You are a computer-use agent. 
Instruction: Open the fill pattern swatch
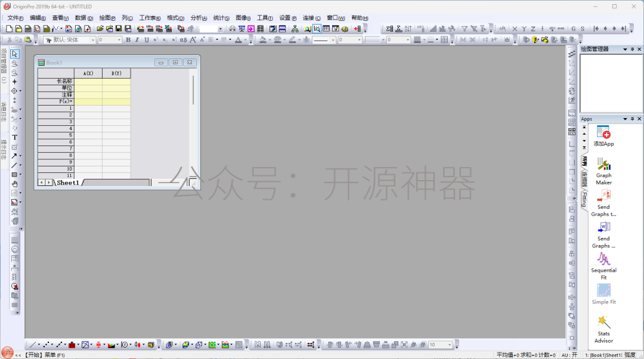tap(417, 40)
